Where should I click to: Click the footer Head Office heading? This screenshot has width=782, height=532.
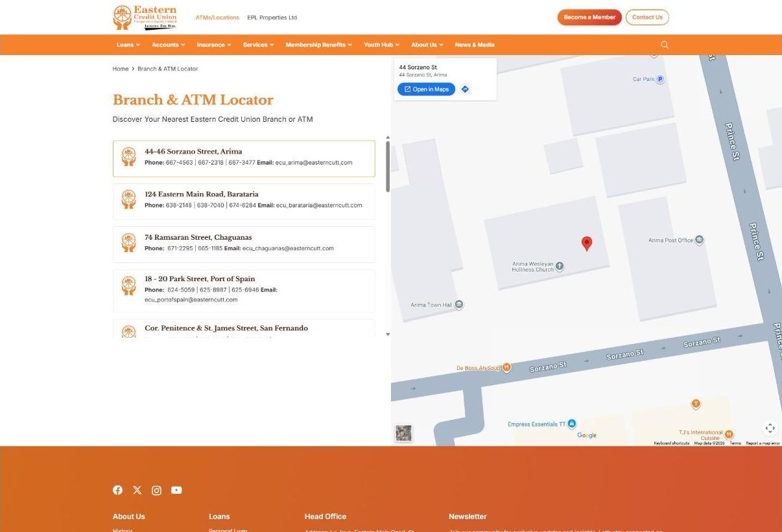coord(326,516)
